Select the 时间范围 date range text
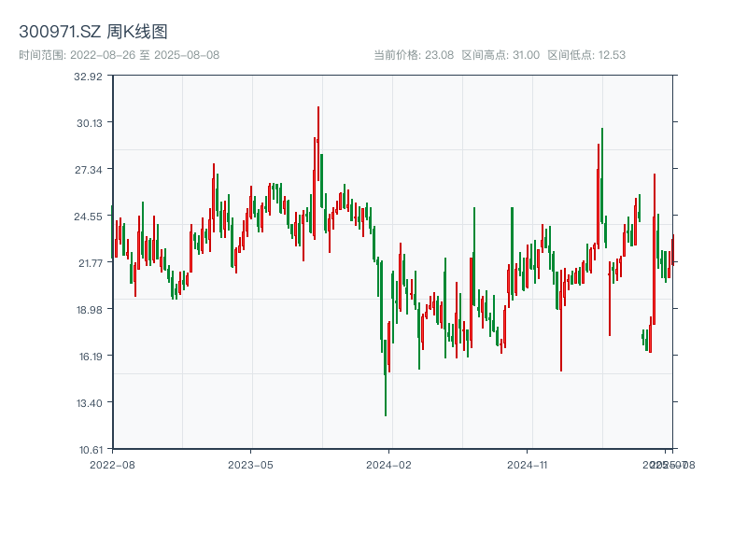This screenshot has height=560, width=747. pos(120,55)
